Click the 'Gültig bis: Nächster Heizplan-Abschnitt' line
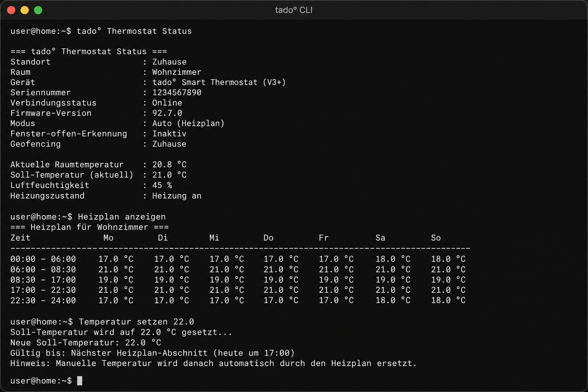588x392 pixels. 152,353
